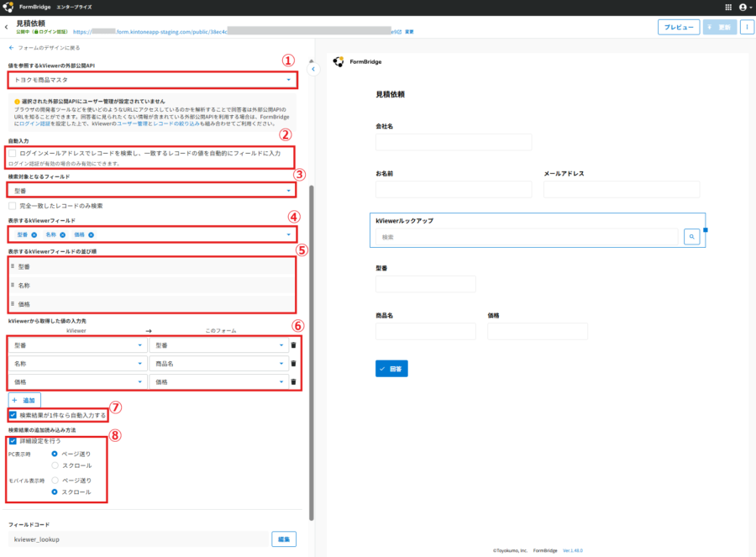Click the プレビュー button
Screen dimensions: 756x557
click(x=679, y=27)
